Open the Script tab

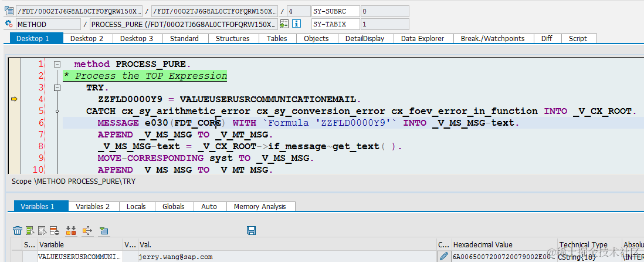(x=578, y=38)
